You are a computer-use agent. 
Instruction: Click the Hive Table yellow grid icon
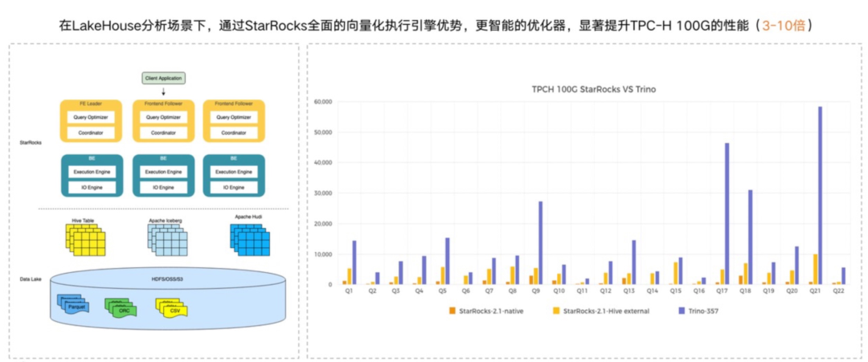[84, 241]
